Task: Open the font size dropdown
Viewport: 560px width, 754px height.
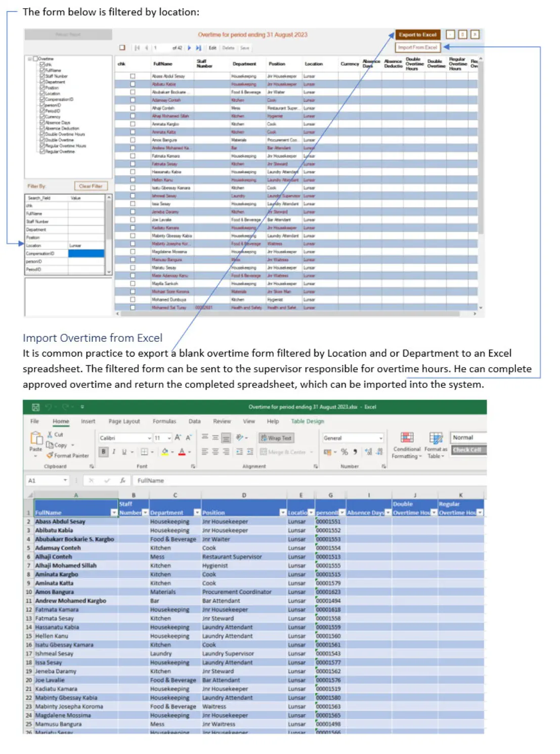Action: coord(169,438)
